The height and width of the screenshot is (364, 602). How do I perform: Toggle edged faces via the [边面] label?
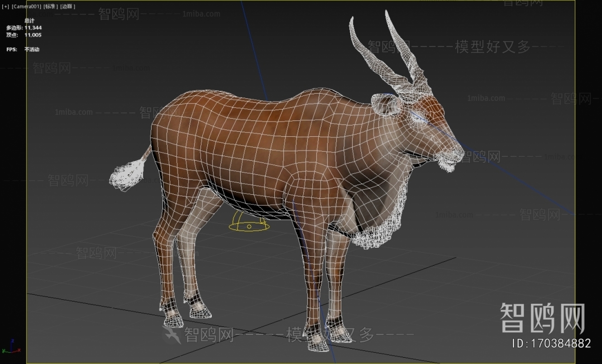click(67, 6)
